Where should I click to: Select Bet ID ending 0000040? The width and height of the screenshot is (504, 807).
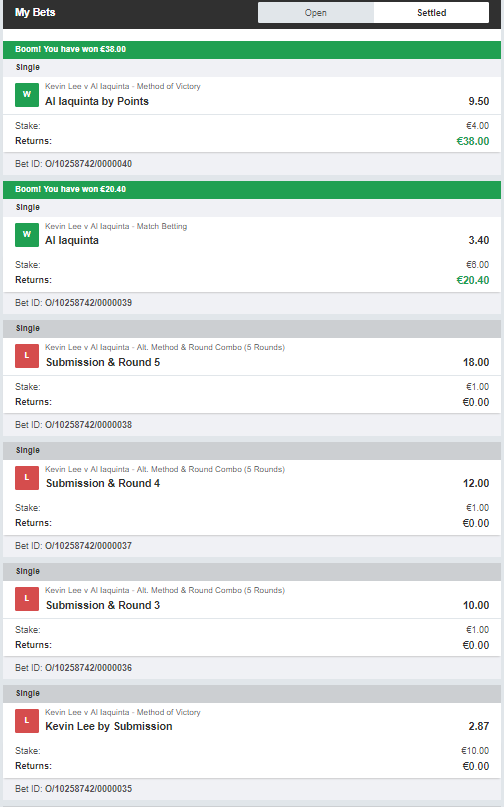[x=74, y=164]
